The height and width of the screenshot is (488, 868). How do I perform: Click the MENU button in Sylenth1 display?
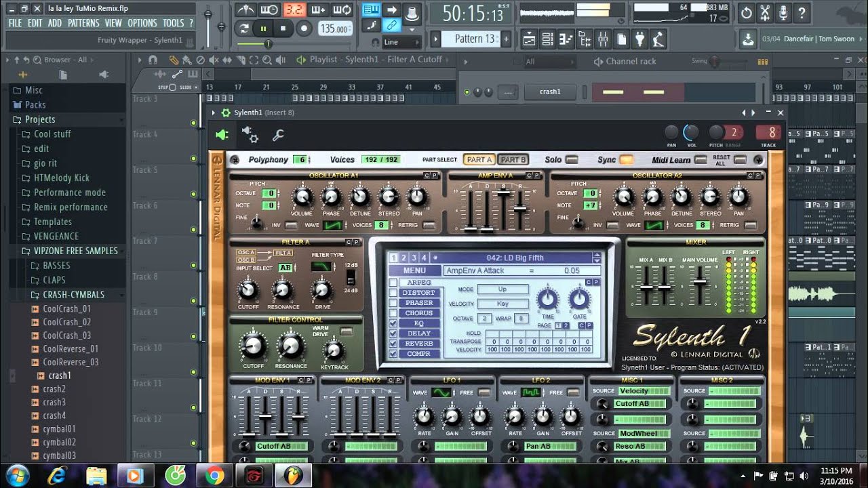(414, 270)
